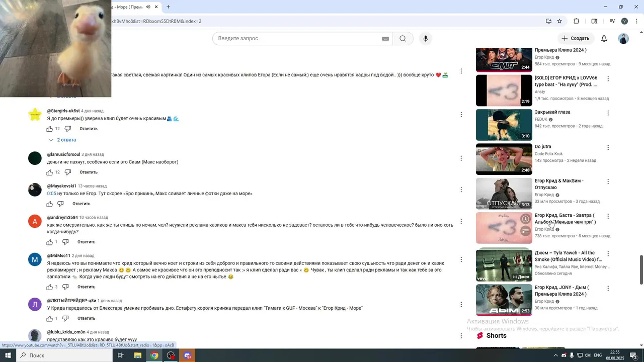Like the @Stargirls-uk5st comment
Viewport: 644px width, 362px height.
(x=50, y=129)
